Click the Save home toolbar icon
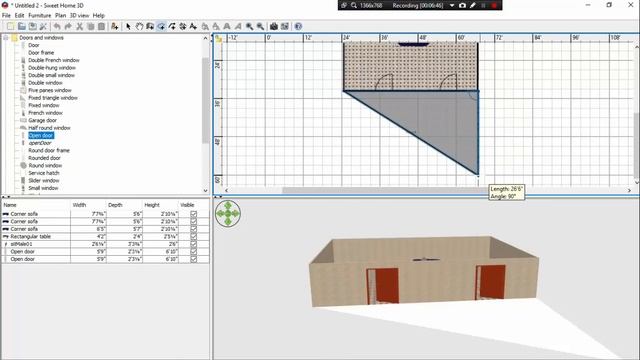640x360 pixels. pyautogui.click(x=32, y=26)
